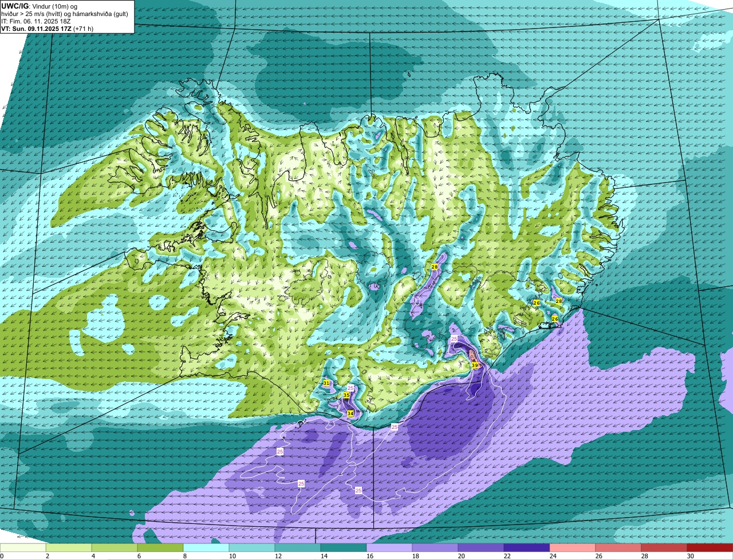The width and height of the screenshot is (733, 560).
Task: Select the pale cyan 8–10 legend swatch
Action: [x=206, y=548]
